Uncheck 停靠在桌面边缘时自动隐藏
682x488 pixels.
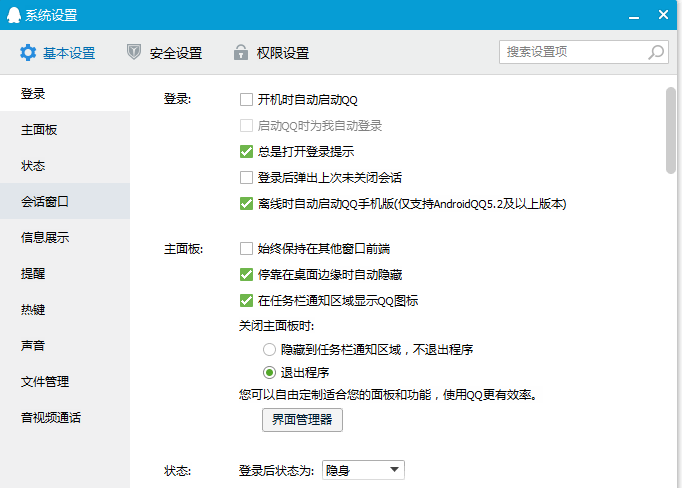pos(246,274)
